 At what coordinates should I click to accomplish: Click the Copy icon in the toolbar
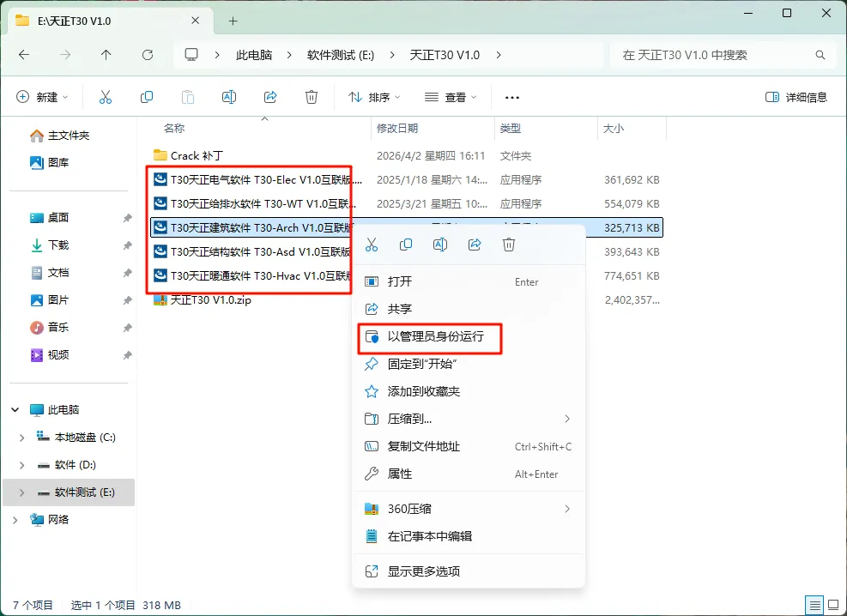point(147,97)
